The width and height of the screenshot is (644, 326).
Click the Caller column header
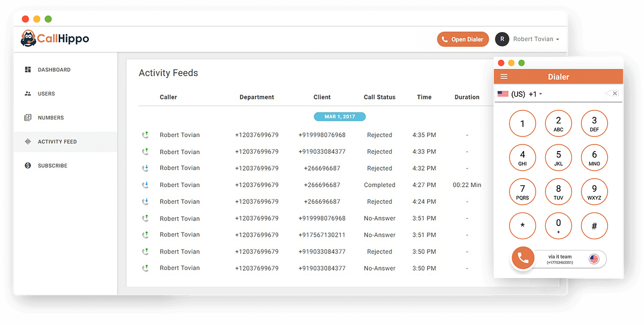pos(168,97)
